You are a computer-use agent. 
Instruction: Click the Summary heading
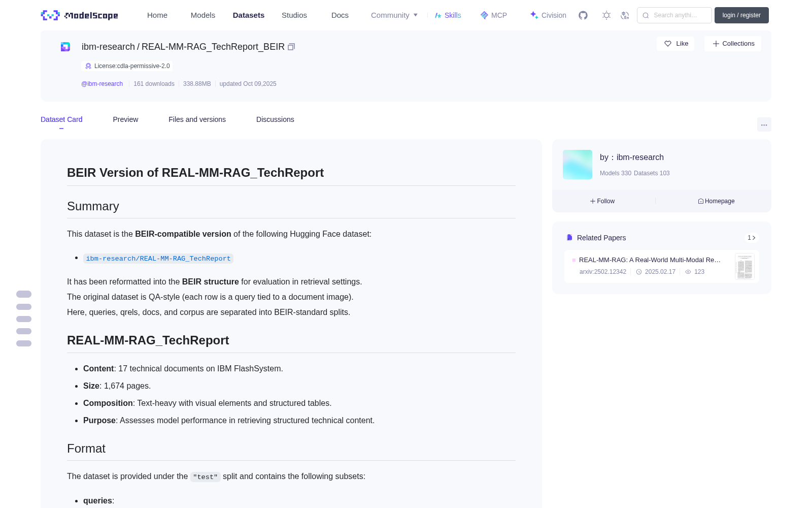coord(93,206)
